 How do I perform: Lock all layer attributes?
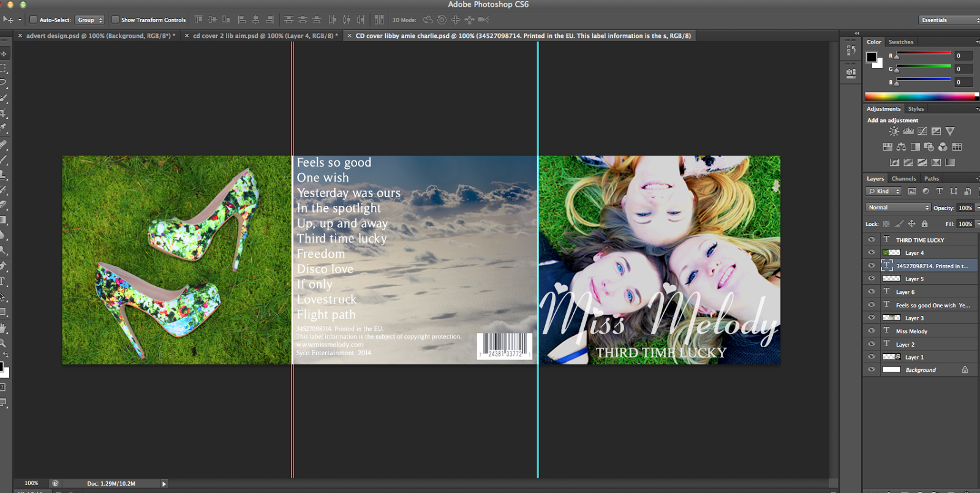point(924,224)
